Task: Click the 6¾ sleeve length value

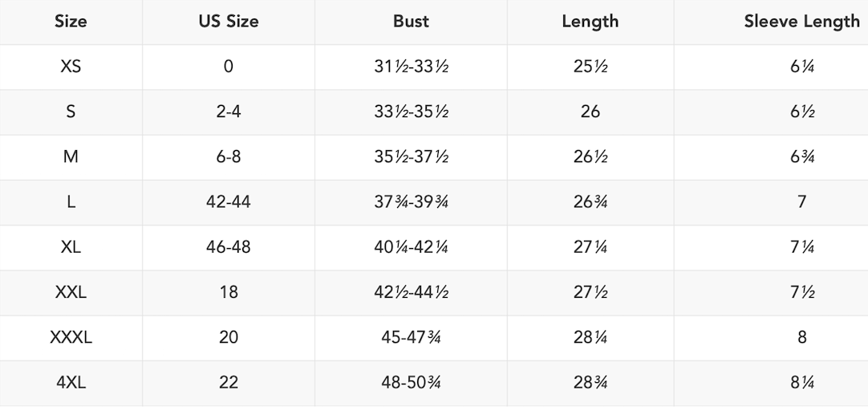Action: click(801, 157)
